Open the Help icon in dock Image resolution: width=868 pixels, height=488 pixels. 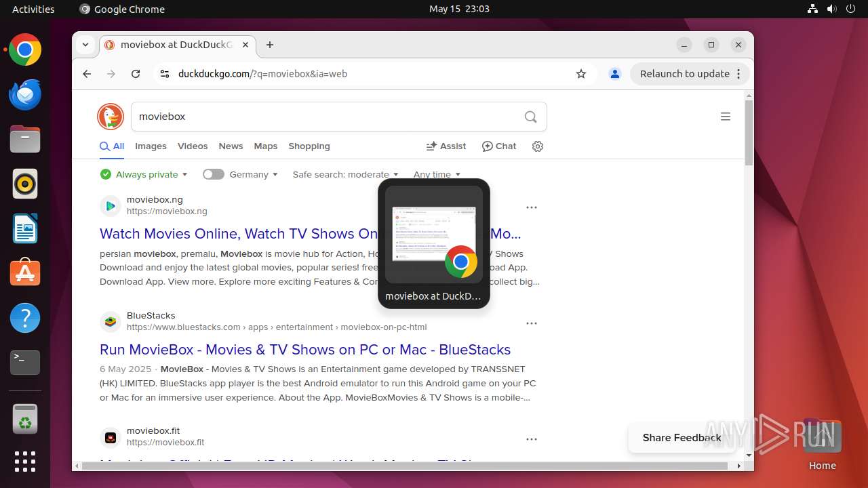pos(25,318)
